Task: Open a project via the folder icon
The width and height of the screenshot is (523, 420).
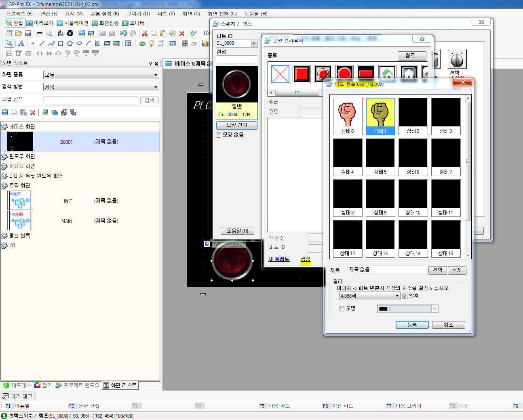Action: coord(19,33)
